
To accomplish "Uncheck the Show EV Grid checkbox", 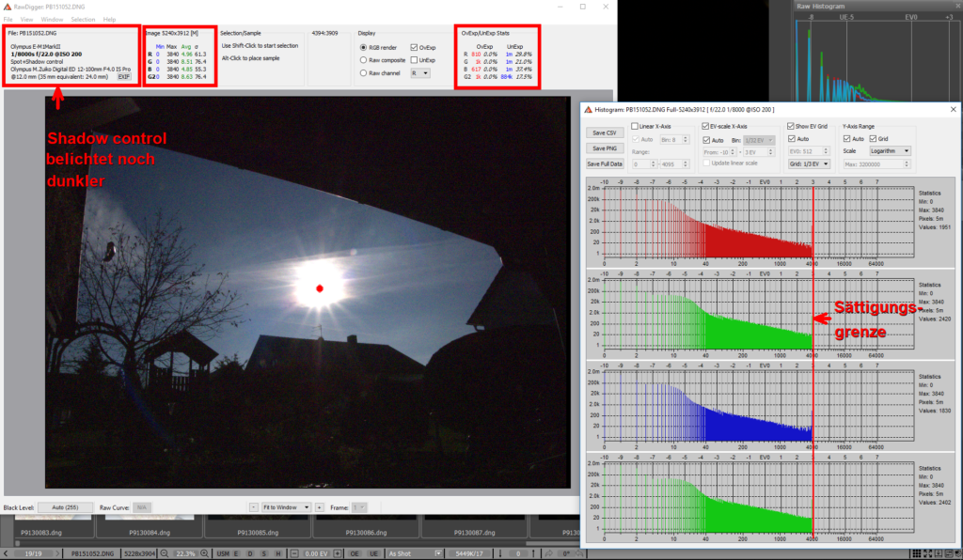I will [790, 127].
